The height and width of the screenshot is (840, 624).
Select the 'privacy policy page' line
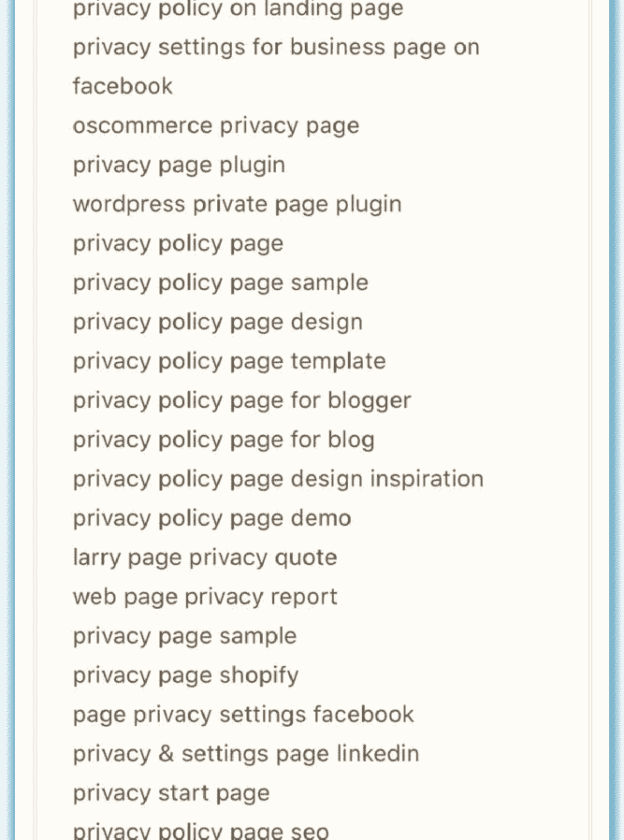tap(178, 244)
